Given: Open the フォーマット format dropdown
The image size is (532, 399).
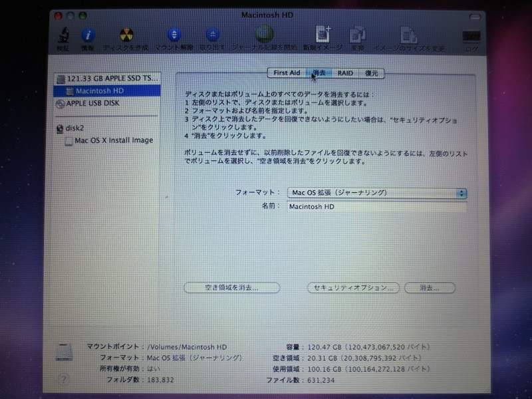Looking at the screenshot, I should click(x=377, y=193).
